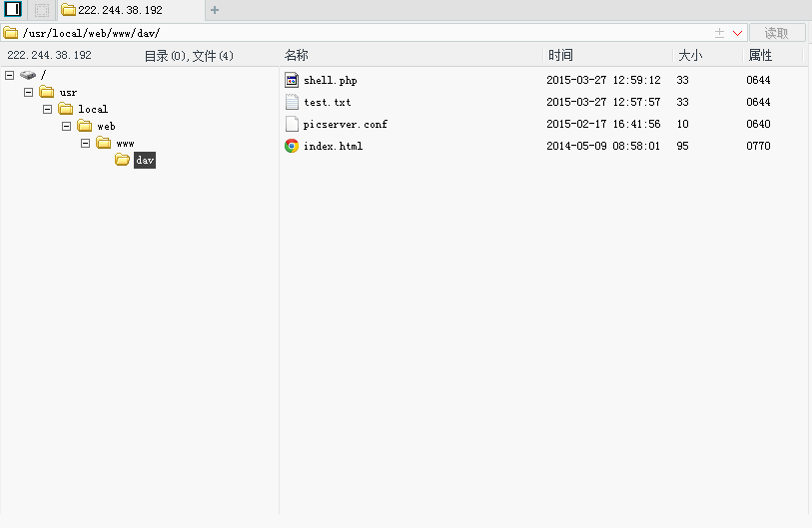Select the root drive icon in tree
The width and height of the screenshot is (812, 528).
click(x=28, y=76)
